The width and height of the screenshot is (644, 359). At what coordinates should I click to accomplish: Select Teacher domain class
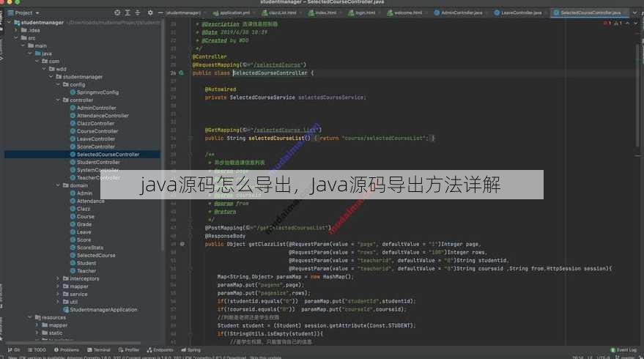click(x=83, y=271)
